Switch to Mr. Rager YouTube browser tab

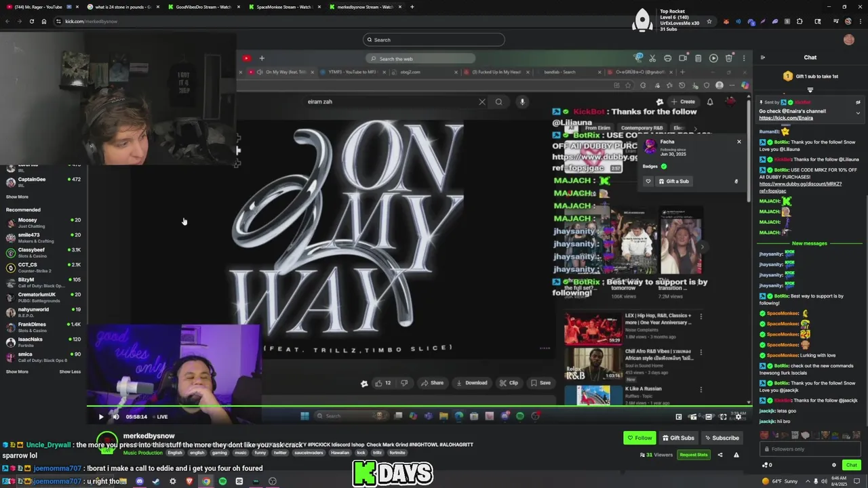42,7
